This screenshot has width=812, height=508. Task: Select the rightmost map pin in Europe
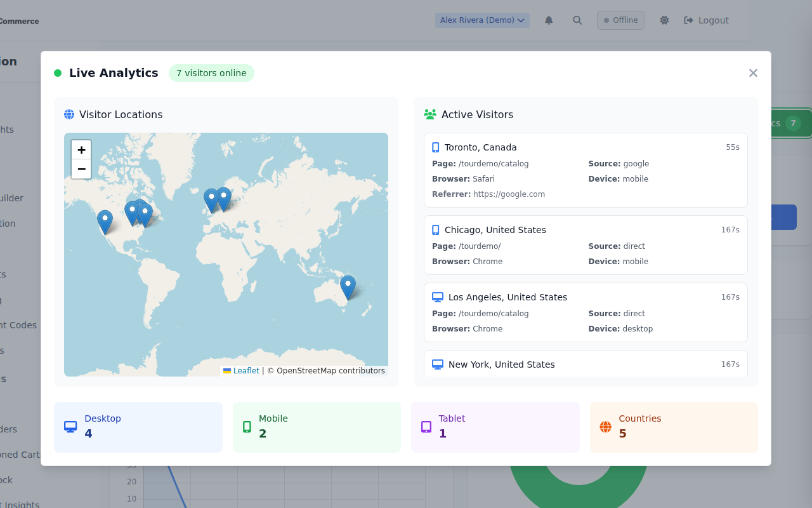(x=223, y=199)
